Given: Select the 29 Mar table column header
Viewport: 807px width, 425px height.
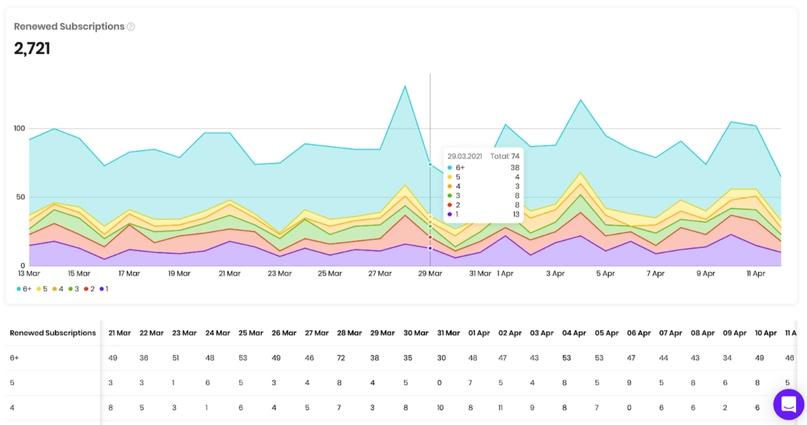Looking at the screenshot, I should click(382, 333).
